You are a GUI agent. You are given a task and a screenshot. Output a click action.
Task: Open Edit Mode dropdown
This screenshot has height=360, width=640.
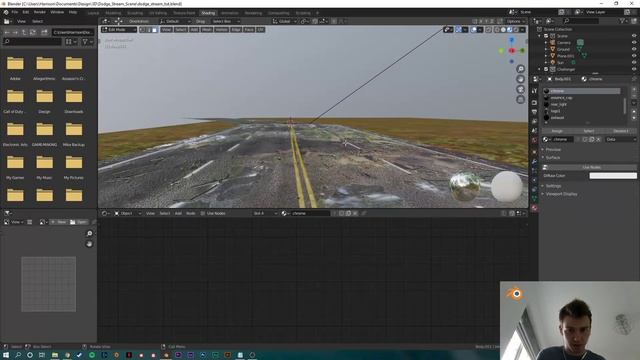(119, 30)
